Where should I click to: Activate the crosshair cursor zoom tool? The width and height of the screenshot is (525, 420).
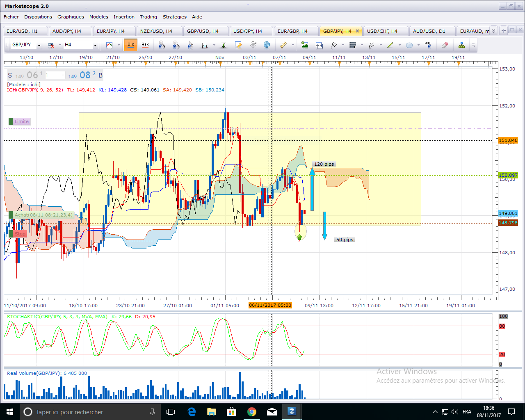pos(190,45)
